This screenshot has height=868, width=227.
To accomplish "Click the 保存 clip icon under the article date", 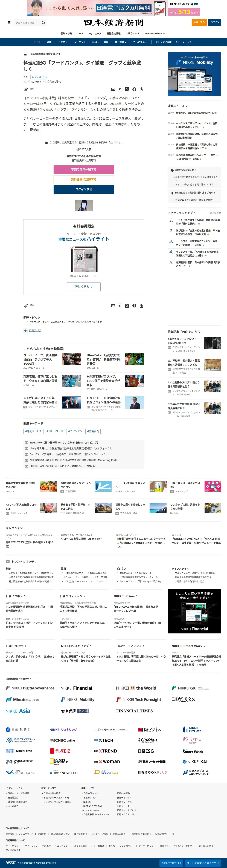I will point(26,89).
